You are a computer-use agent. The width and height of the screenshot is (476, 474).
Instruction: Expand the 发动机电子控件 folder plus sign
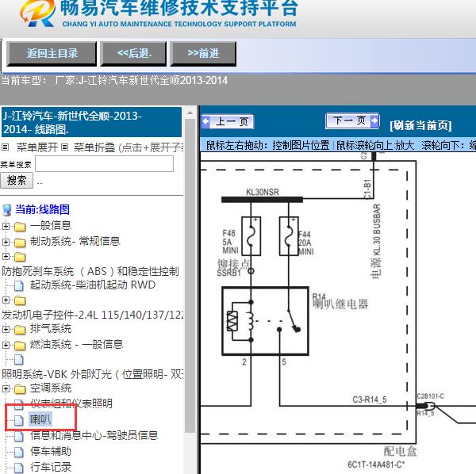point(6,300)
